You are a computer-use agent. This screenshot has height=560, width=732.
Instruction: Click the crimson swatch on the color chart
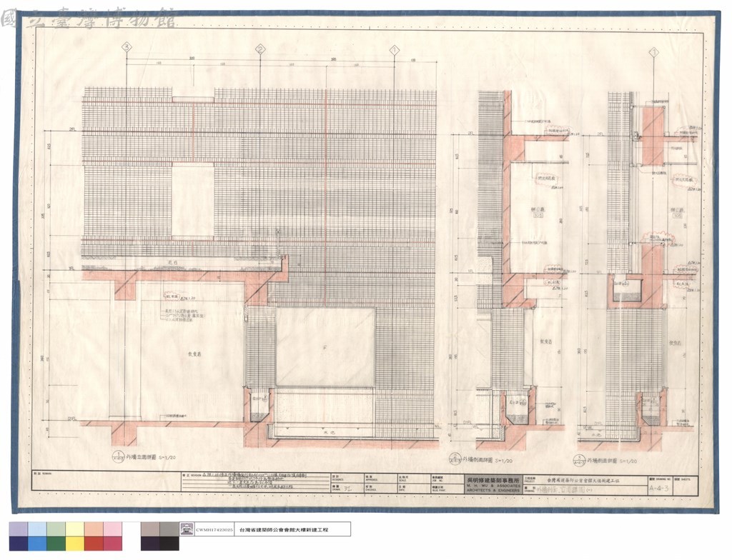113,543
